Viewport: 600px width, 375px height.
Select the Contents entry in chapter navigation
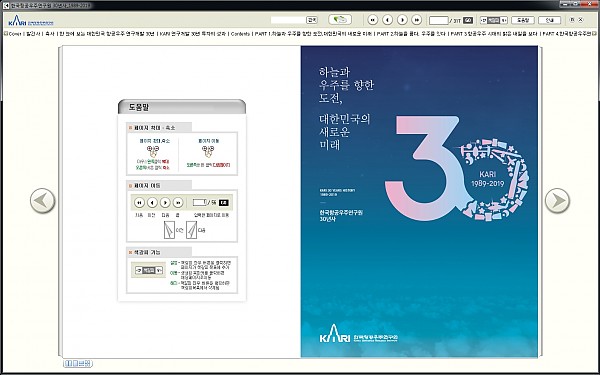tap(240, 34)
